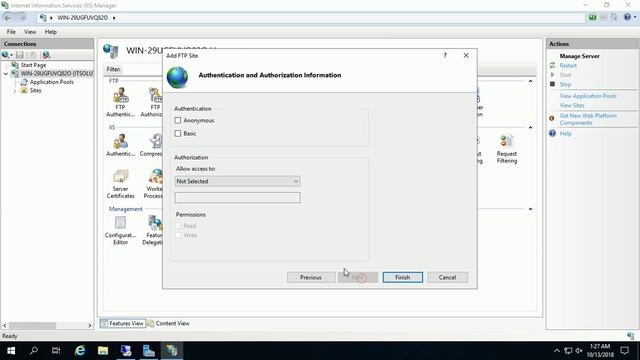The width and height of the screenshot is (640, 360).
Task: Click the help icon in address toolbar
Action: pyautogui.click(x=627, y=17)
